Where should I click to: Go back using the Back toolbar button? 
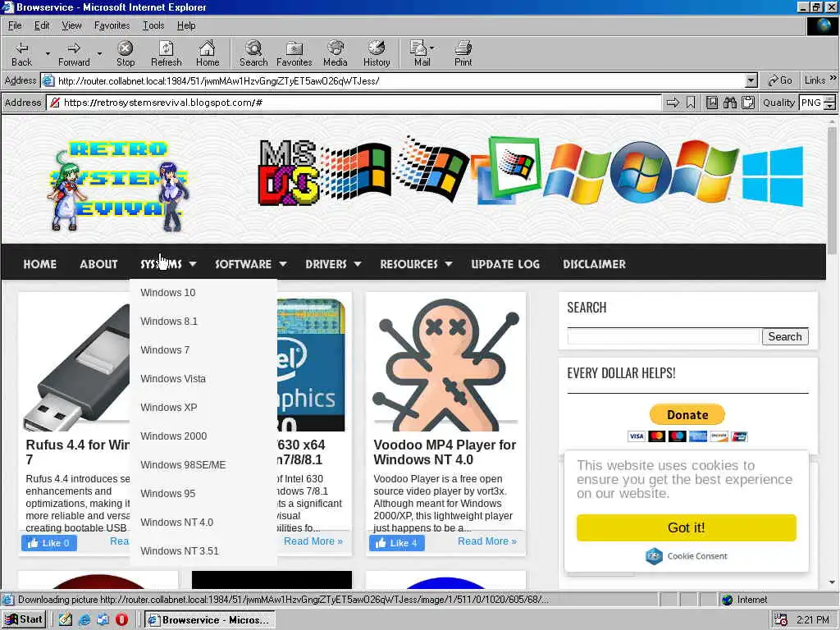(21, 54)
